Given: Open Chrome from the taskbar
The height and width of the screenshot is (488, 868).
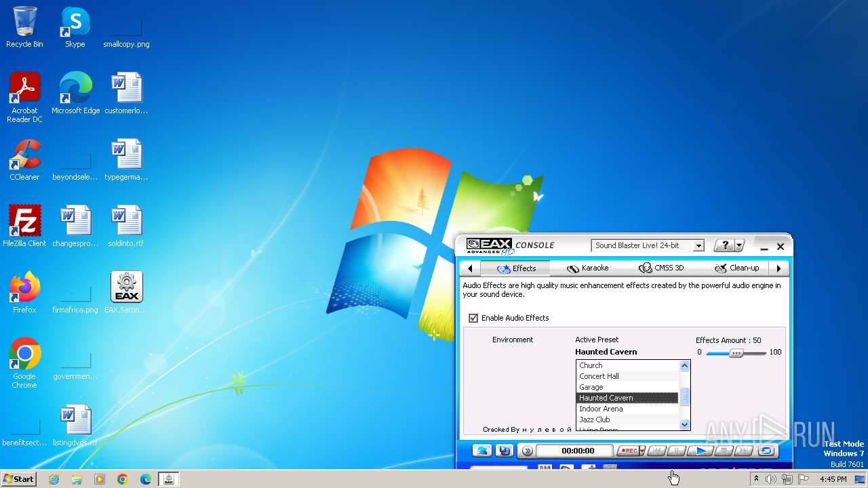Looking at the screenshot, I should tap(123, 479).
